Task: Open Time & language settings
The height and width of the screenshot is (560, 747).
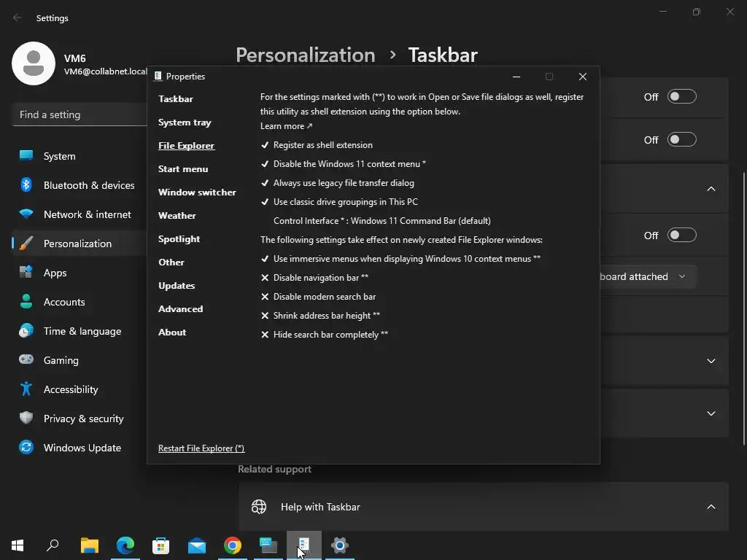Action: [79, 331]
